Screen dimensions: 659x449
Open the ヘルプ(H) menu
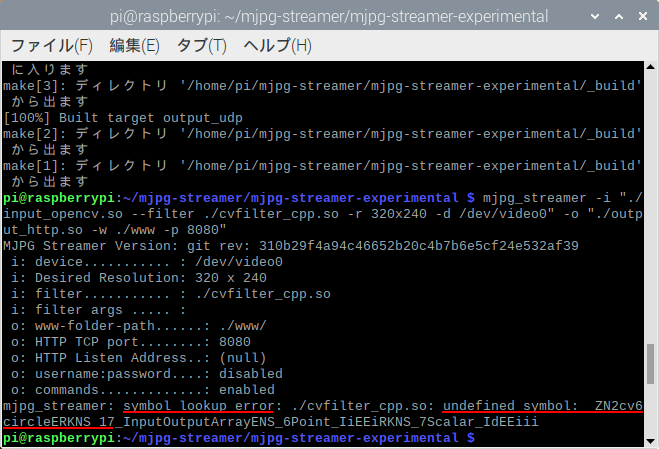pos(277,45)
